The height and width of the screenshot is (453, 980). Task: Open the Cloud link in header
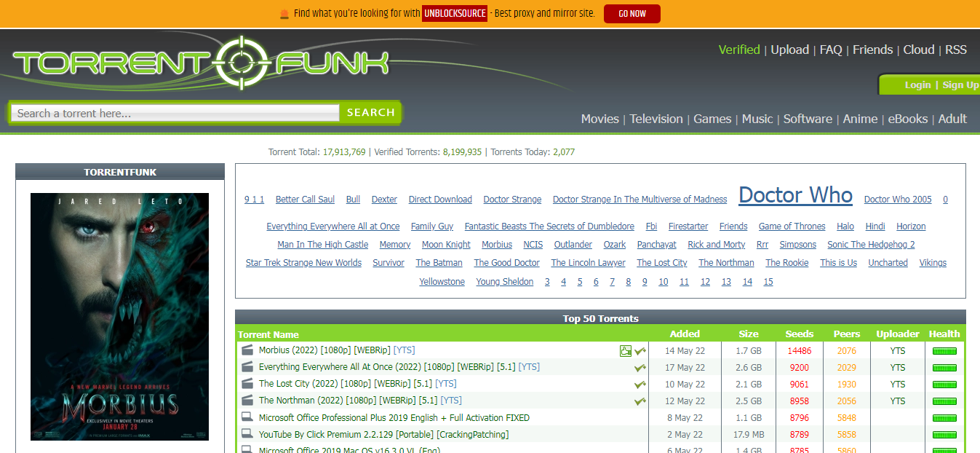click(919, 50)
